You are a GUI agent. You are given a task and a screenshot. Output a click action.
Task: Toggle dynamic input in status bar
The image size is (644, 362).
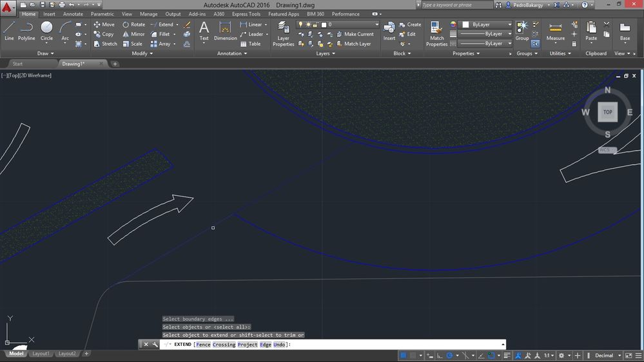click(x=430, y=356)
